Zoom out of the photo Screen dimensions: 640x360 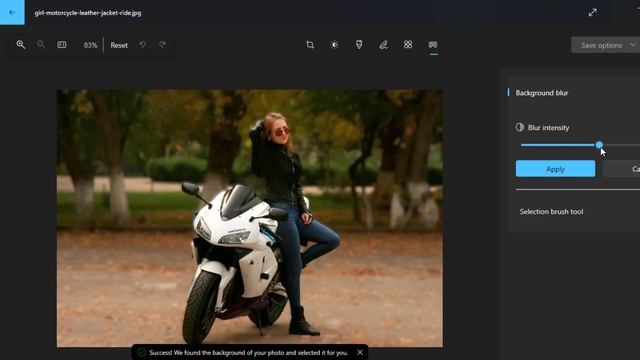pos(41,44)
